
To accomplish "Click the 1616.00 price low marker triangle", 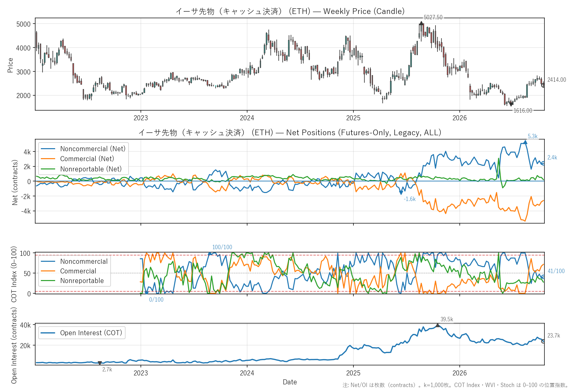I will (x=511, y=104).
